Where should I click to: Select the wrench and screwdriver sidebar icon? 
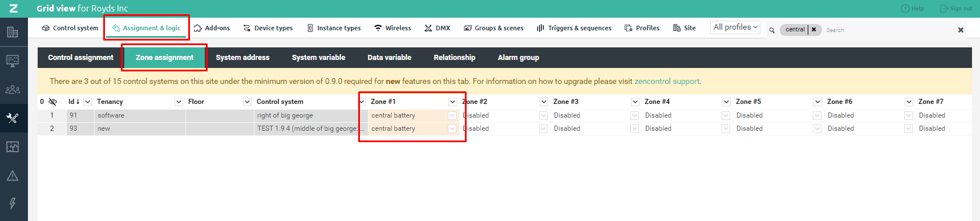click(13, 118)
